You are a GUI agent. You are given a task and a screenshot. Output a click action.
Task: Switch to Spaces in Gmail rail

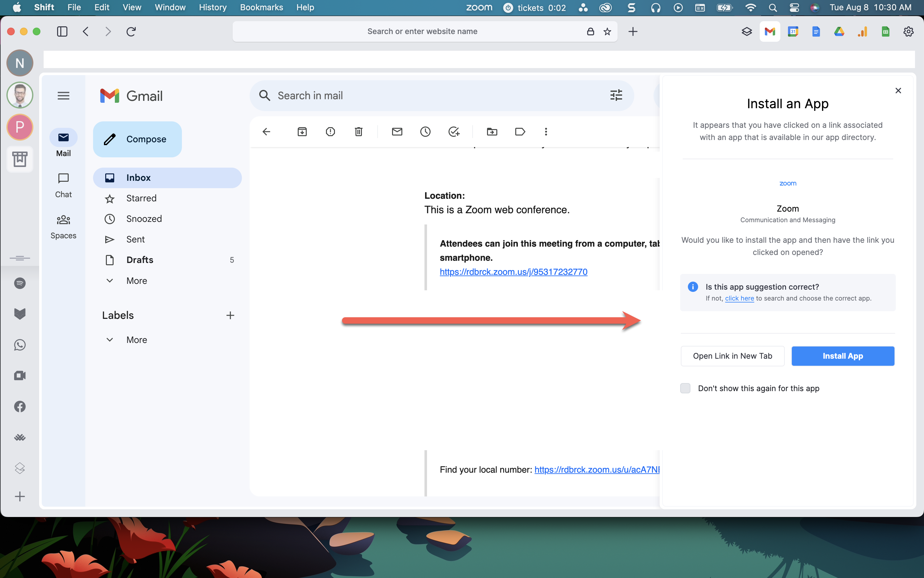pos(64,227)
